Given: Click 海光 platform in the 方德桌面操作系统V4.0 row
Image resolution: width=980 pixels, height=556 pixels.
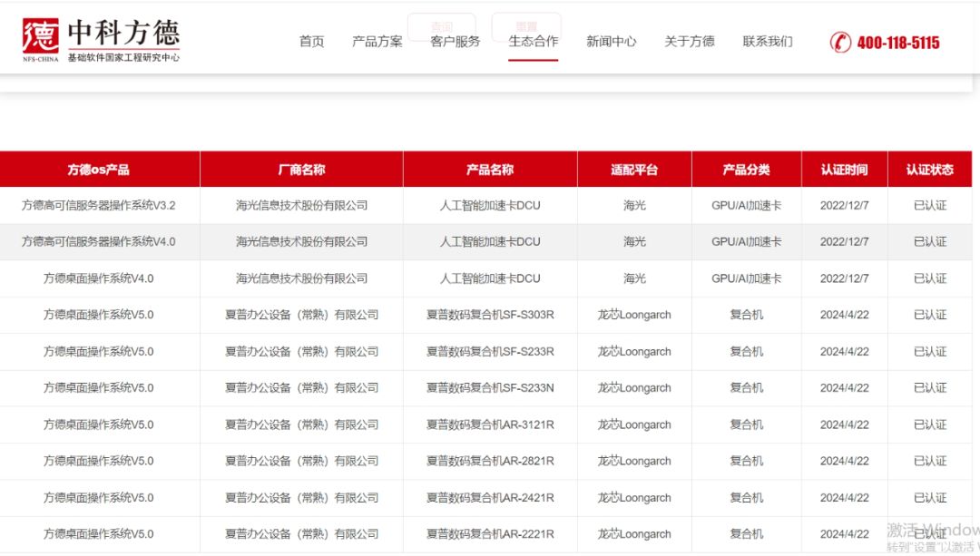Looking at the screenshot, I should pyautogui.click(x=634, y=278).
